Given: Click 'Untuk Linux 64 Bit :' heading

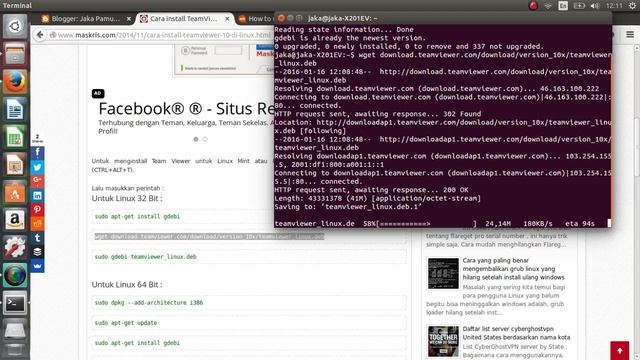Looking at the screenshot, I should (127, 284).
